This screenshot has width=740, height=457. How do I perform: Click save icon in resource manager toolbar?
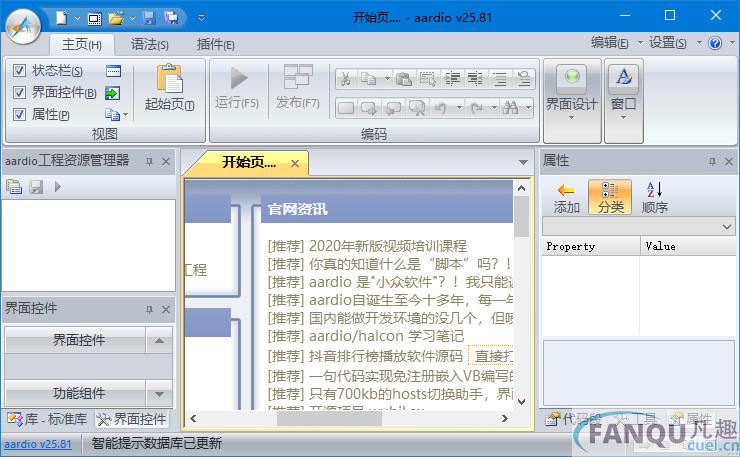(x=36, y=187)
